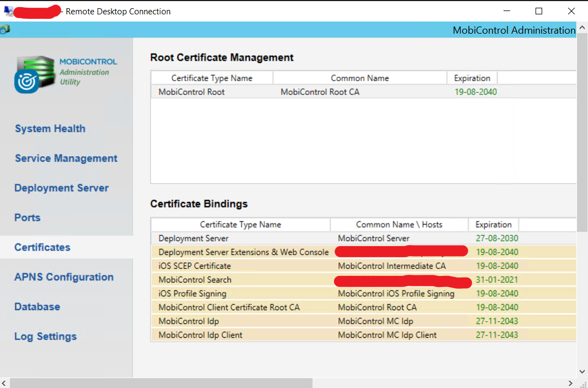The height and width of the screenshot is (388, 588).
Task: Click the vertical scrollbar down arrow
Action: click(x=582, y=372)
